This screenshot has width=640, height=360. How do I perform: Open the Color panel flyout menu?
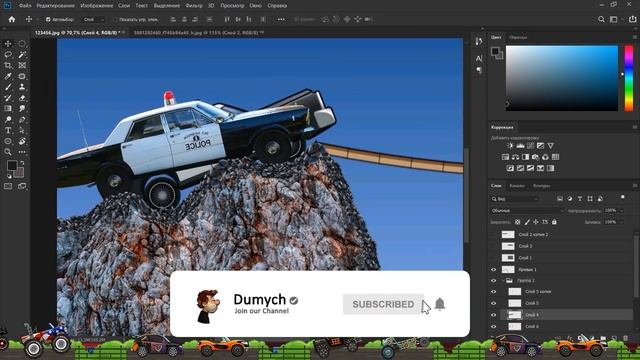[635, 37]
